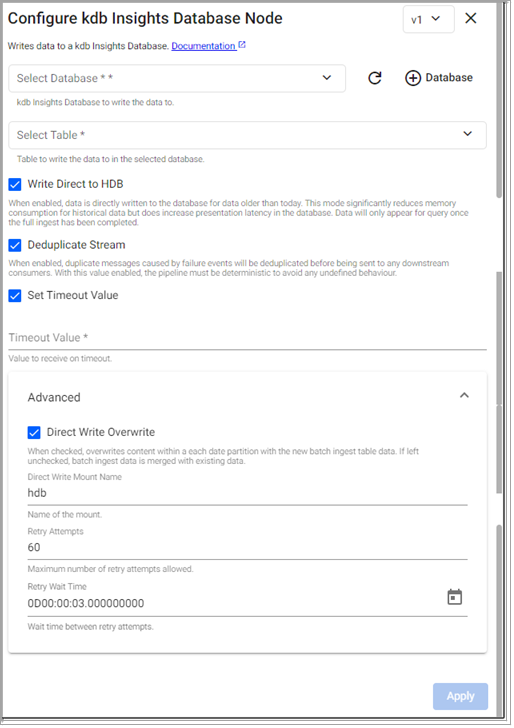
Task: Click the Retry Attempts field showing 60
Action: 247,547
